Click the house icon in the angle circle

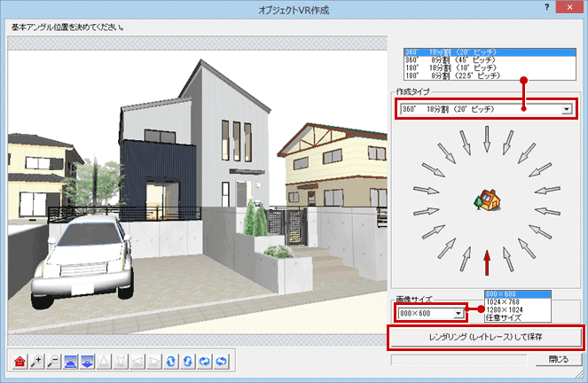[485, 199]
